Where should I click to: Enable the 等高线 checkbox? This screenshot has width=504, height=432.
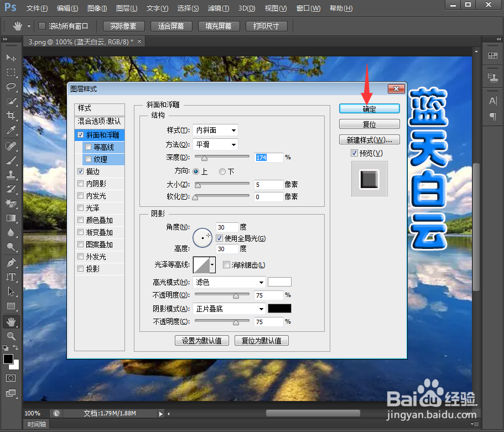pyautogui.click(x=88, y=147)
